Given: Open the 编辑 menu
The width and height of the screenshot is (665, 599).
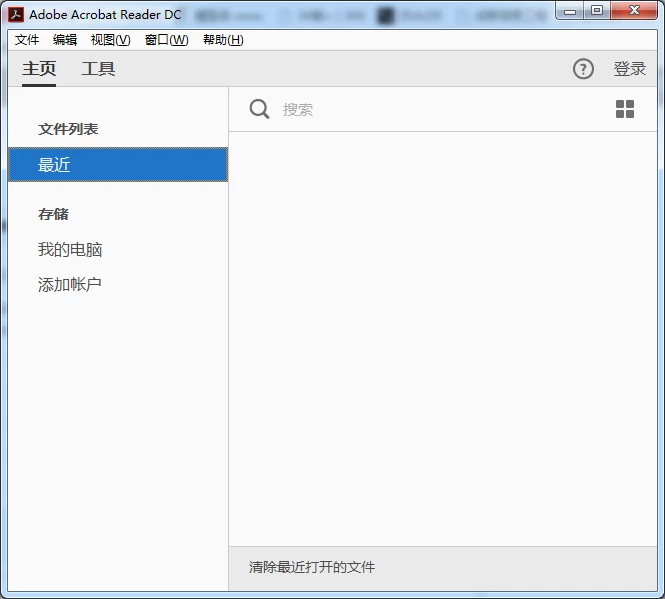Looking at the screenshot, I should tap(65, 40).
